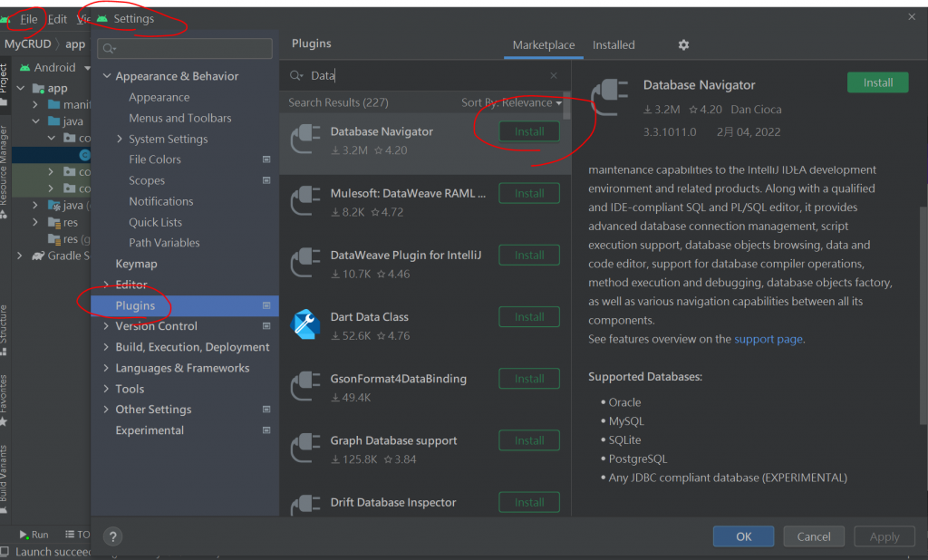Expand Version Control settings node
This screenshot has height=560, width=928.
[x=107, y=325]
